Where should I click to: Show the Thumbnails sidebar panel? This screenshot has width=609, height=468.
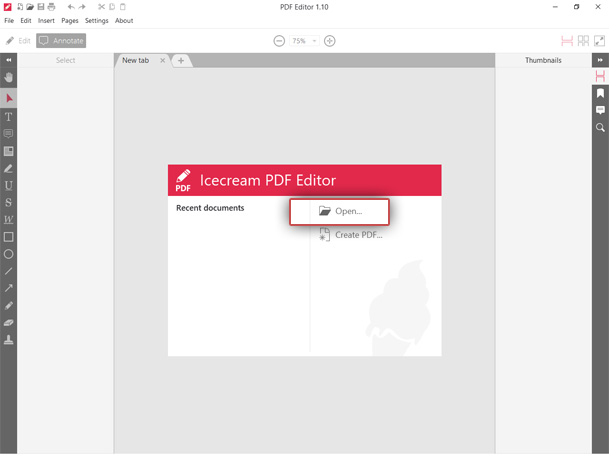click(600, 76)
